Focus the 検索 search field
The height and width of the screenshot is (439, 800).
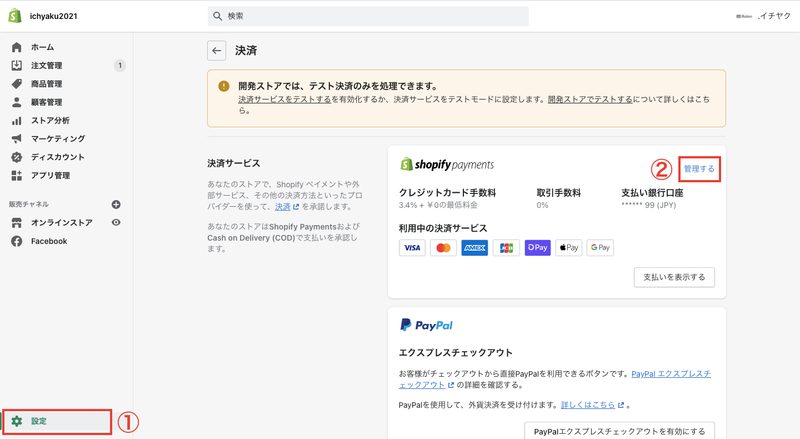pyautogui.click(x=368, y=16)
